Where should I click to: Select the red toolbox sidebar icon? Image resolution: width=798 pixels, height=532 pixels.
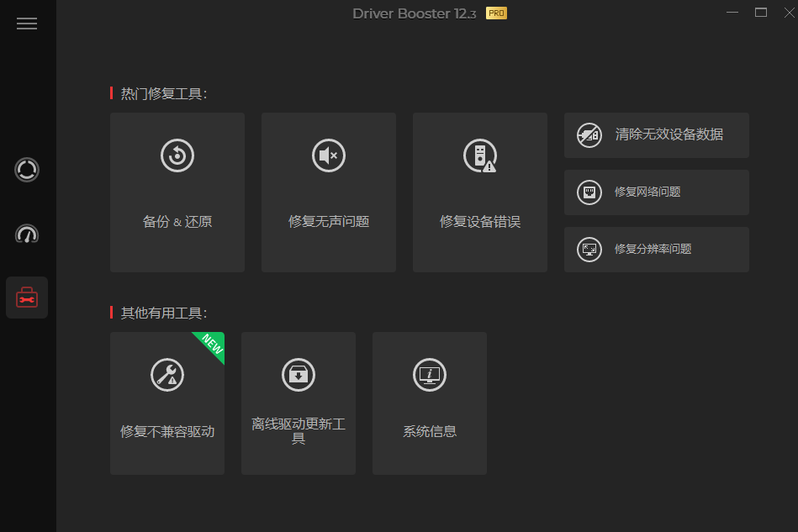pyautogui.click(x=27, y=298)
